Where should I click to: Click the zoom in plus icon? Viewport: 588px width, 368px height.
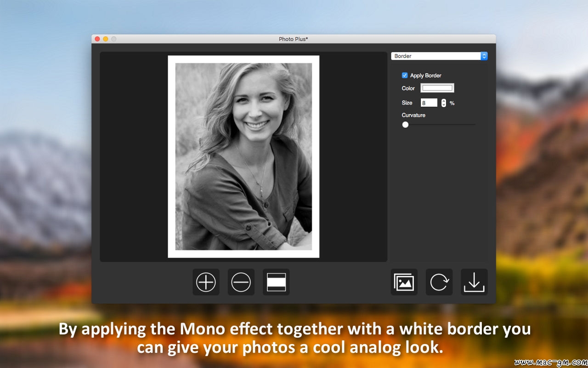tap(206, 282)
